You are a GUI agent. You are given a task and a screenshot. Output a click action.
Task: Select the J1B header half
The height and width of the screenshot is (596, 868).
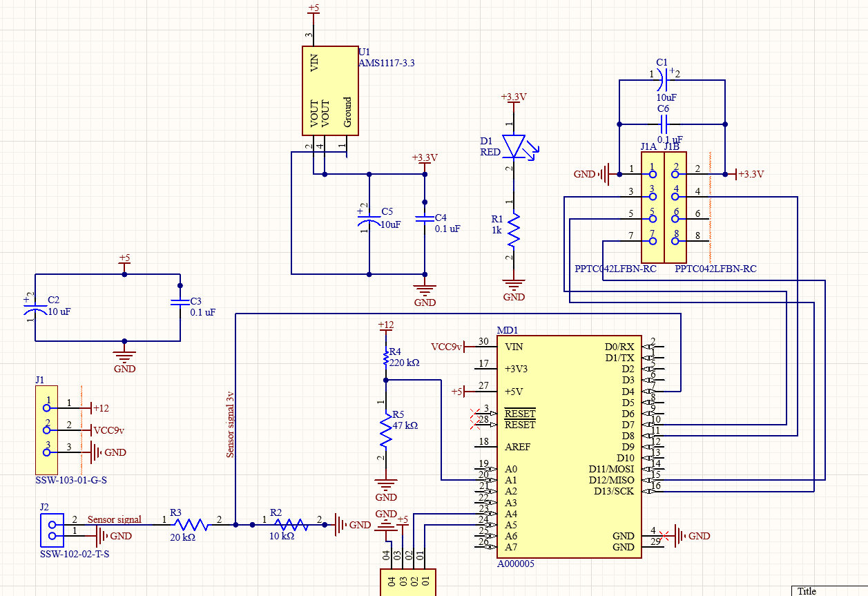point(676,208)
